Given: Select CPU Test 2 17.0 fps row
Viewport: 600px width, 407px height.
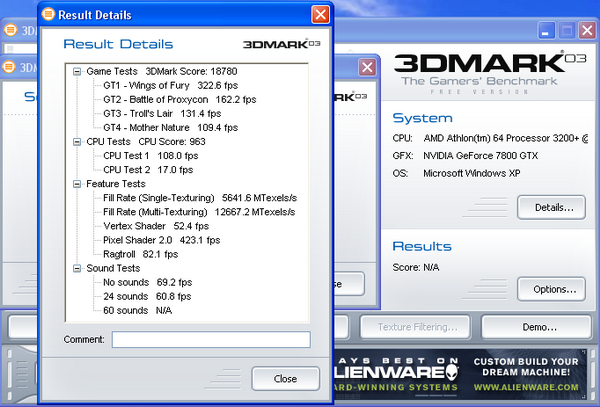Looking at the screenshot, I should click(x=148, y=170).
